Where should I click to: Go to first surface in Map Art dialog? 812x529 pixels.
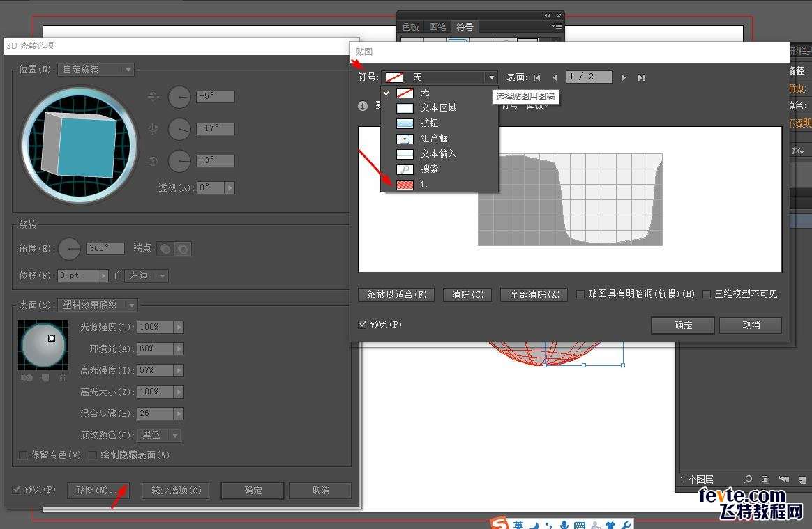coord(537,77)
